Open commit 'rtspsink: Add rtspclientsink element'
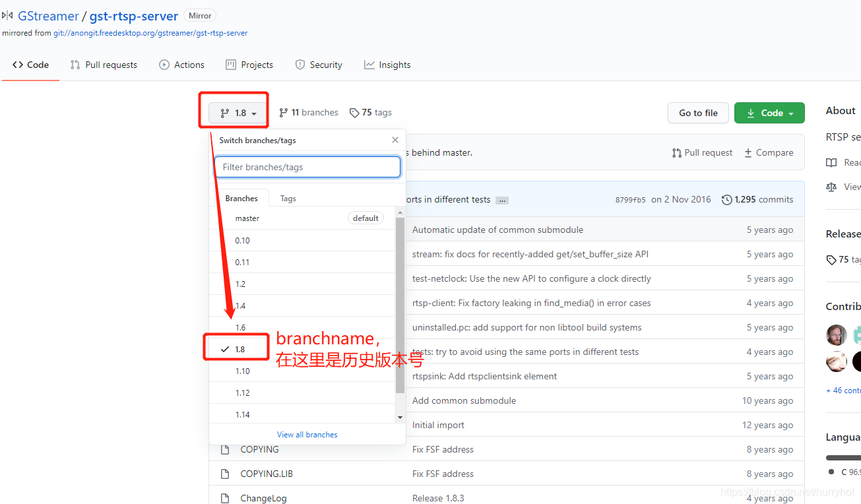 [484, 376]
